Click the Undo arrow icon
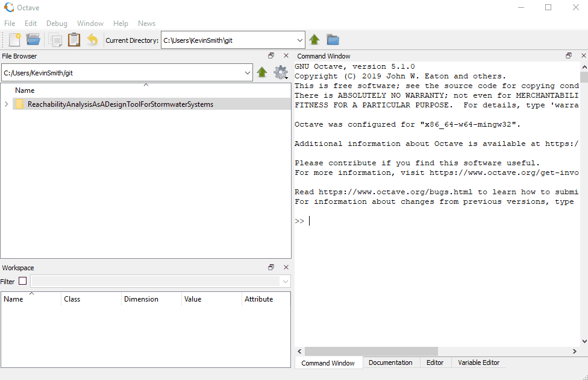 point(92,39)
